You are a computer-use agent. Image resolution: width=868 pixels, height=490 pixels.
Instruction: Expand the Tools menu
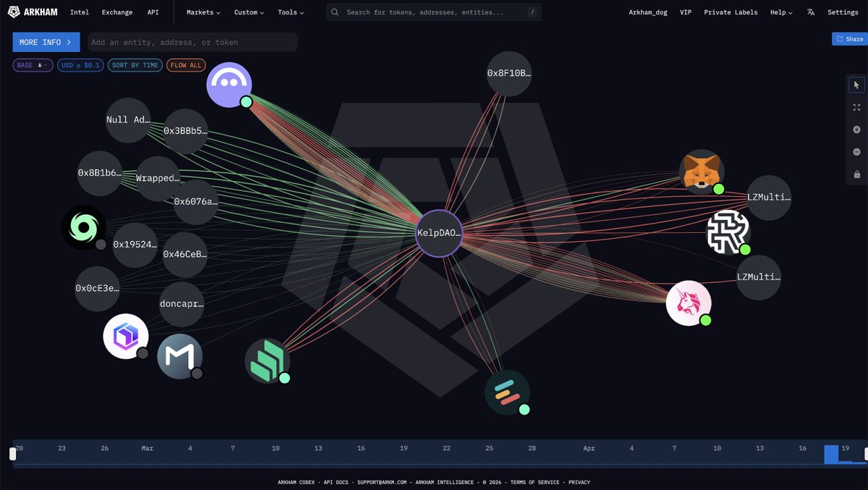291,12
